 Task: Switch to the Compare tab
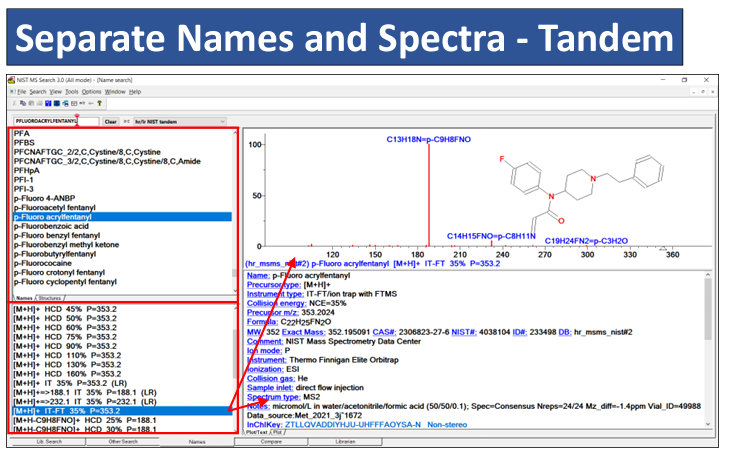[x=271, y=442]
